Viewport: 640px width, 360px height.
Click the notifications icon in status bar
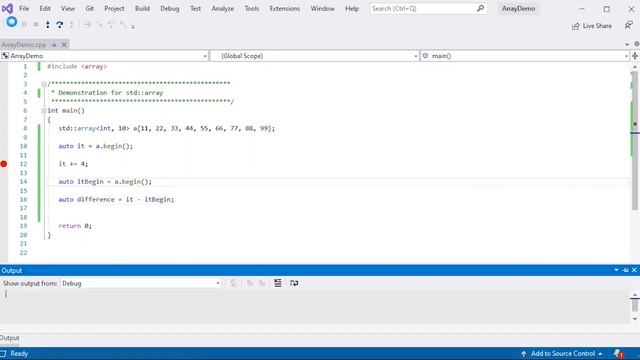click(x=618, y=353)
